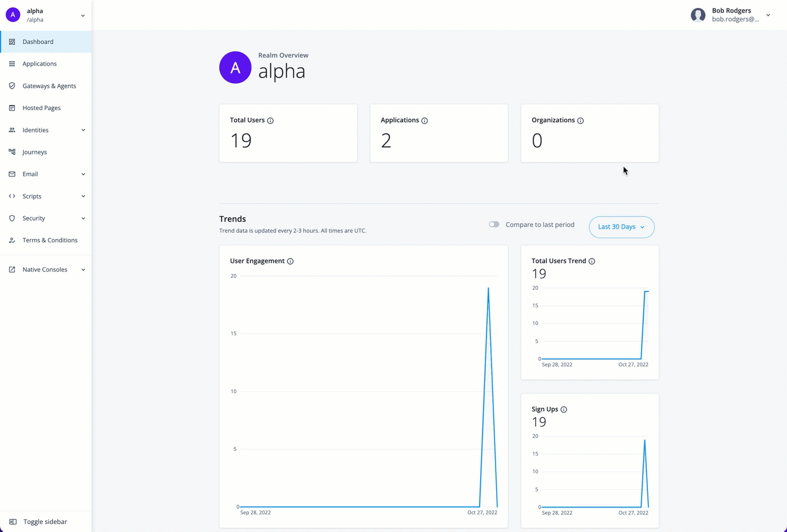Open the alpha realm switcher

point(83,15)
